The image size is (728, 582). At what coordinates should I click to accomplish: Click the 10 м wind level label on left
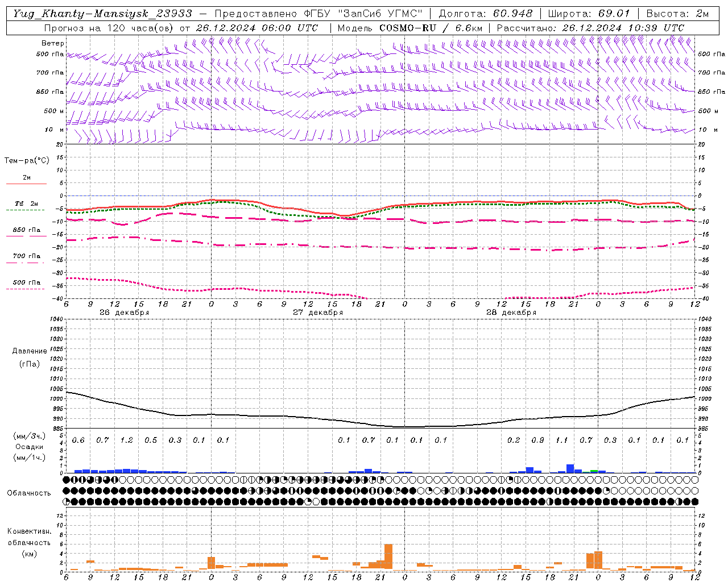(55, 130)
